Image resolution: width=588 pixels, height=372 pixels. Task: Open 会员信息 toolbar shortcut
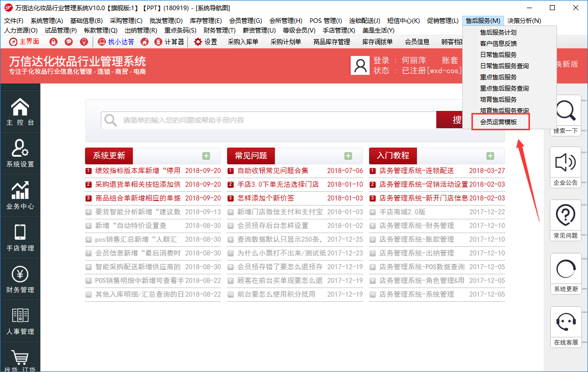417,42
